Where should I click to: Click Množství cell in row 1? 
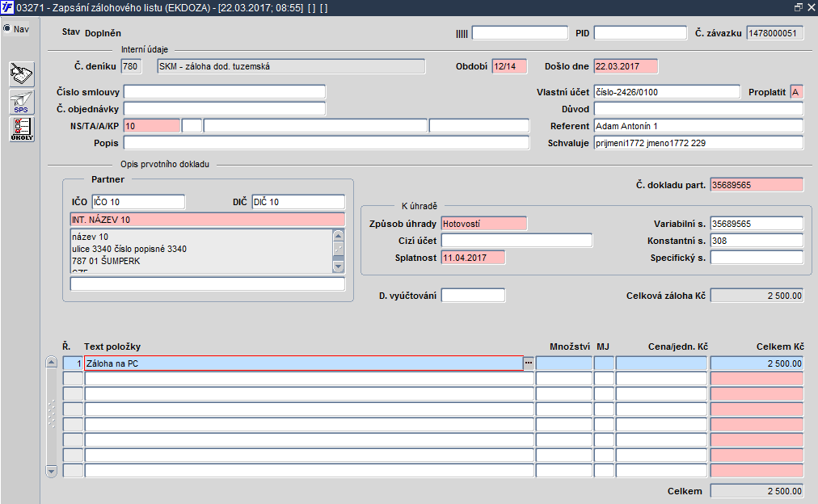(x=564, y=363)
